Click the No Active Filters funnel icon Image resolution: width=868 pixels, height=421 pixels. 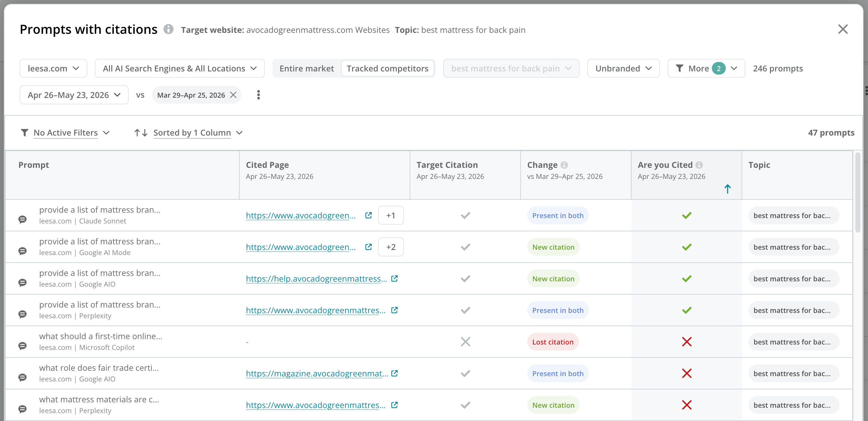click(x=24, y=133)
